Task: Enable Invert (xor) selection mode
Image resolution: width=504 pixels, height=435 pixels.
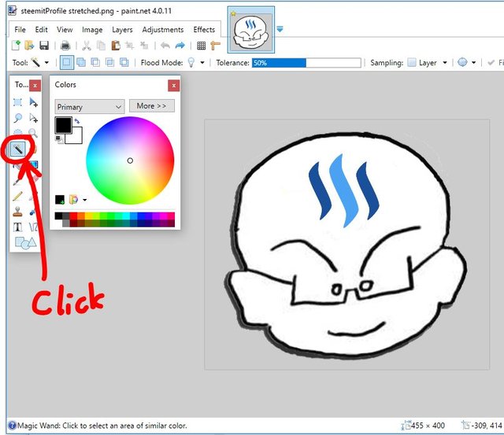Action: pos(124,62)
